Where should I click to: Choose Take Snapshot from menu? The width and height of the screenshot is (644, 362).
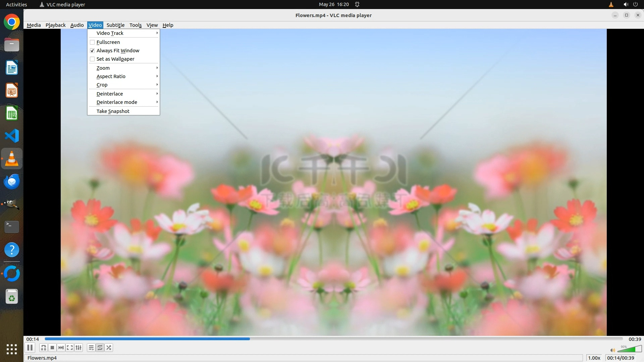(113, 111)
